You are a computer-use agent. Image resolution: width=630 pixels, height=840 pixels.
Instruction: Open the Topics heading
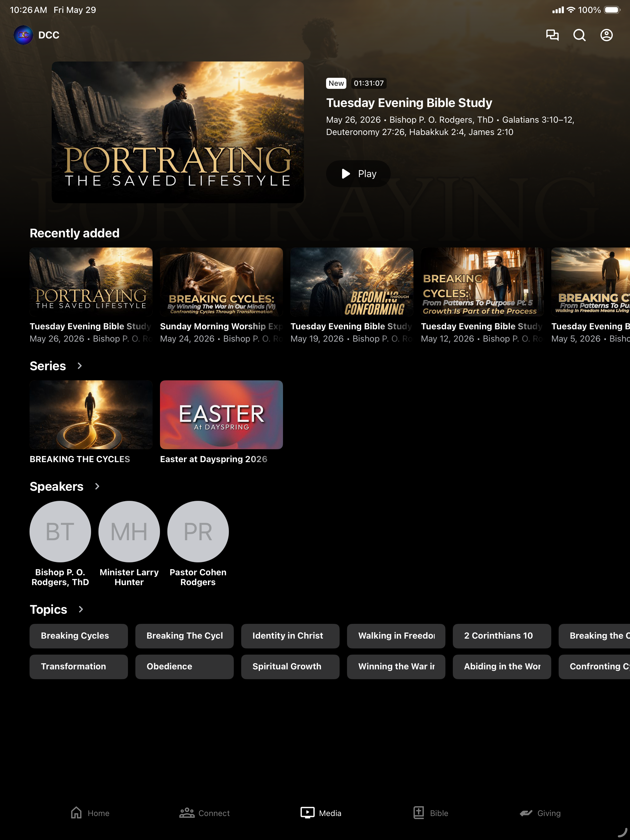(x=48, y=609)
